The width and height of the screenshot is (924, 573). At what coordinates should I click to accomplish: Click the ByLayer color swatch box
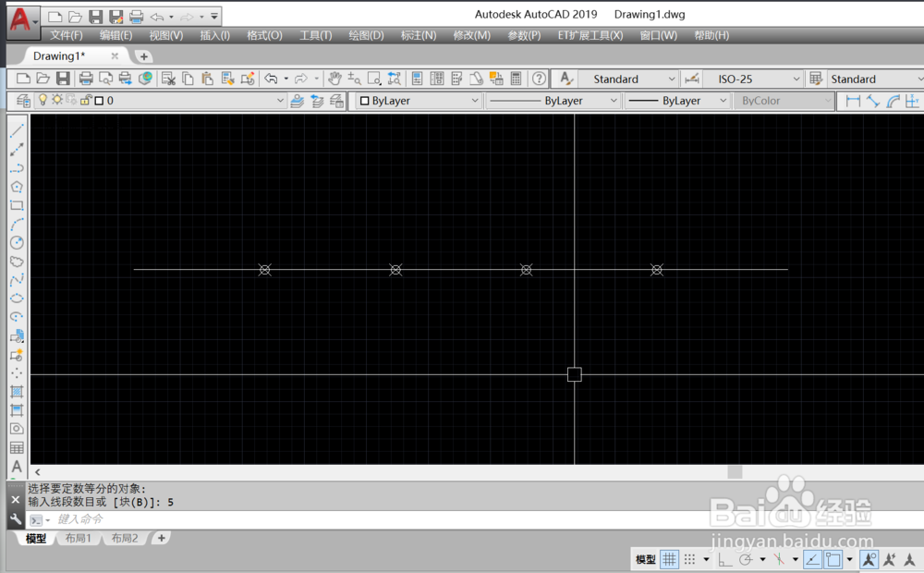(x=364, y=101)
